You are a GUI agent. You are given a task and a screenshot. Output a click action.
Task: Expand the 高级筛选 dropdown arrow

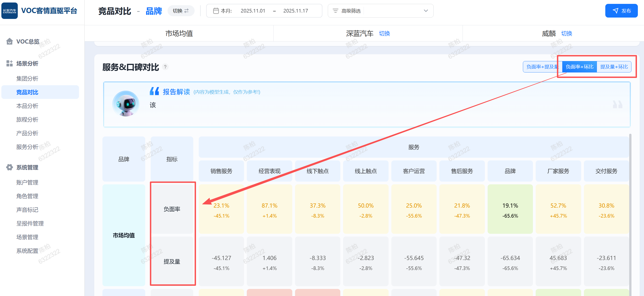[426, 11]
